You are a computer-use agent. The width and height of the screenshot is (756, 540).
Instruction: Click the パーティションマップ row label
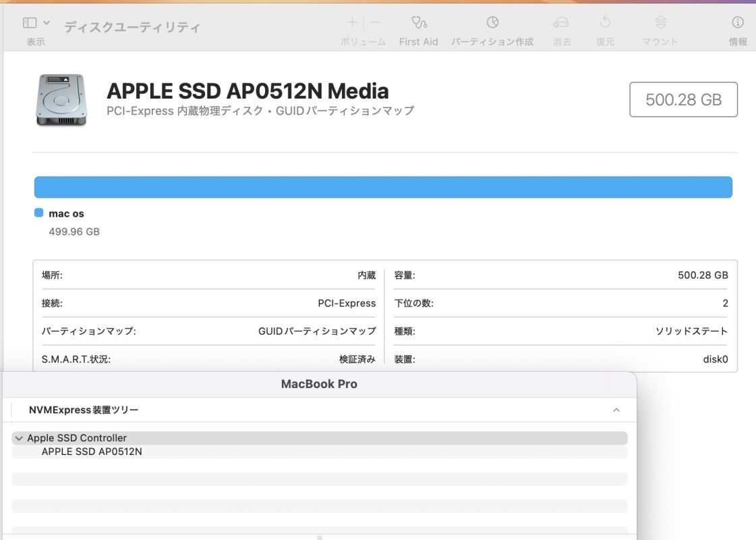click(89, 331)
